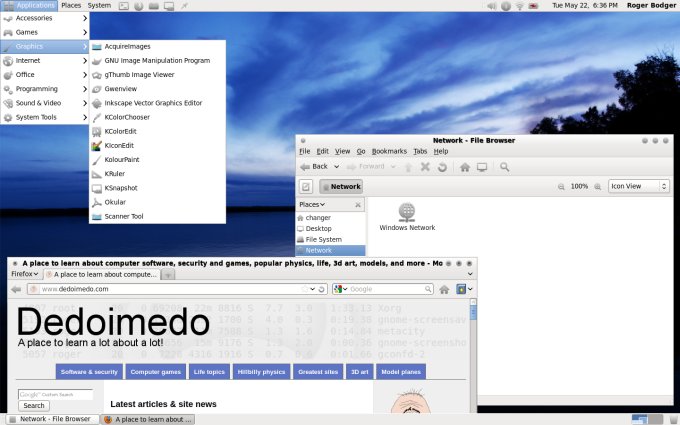The width and height of the screenshot is (680, 425).
Task: Click the Home icon in File Browser toolbar
Action: tap(465, 167)
